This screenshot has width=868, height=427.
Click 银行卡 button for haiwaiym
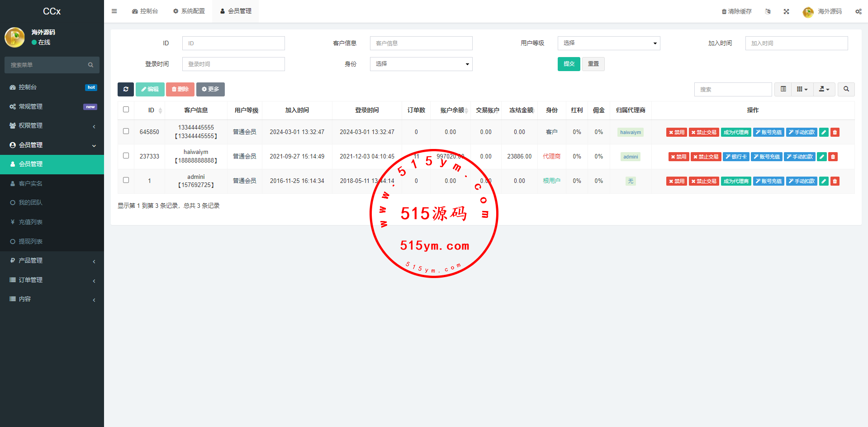point(736,157)
